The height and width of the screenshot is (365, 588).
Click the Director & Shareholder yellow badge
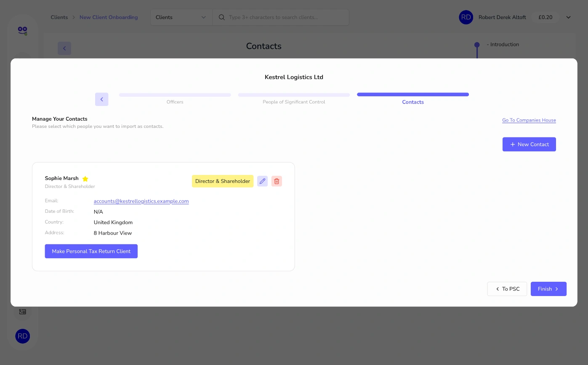(223, 181)
